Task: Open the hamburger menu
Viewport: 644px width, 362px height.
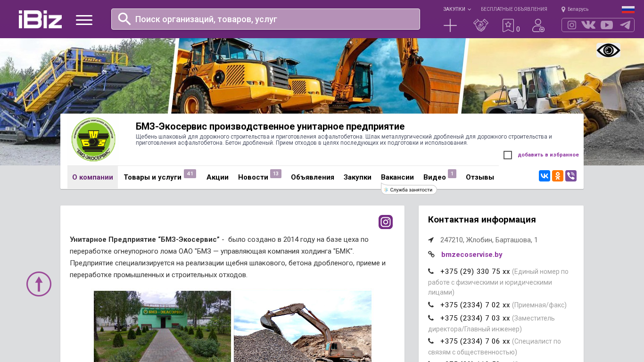Action: [x=84, y=20]
